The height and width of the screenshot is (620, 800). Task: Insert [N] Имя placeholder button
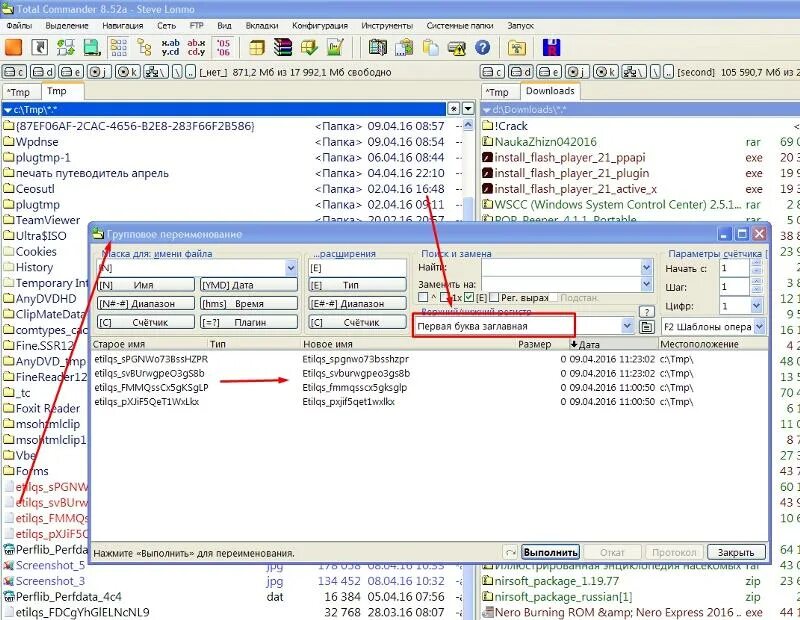tap(145, 285)
